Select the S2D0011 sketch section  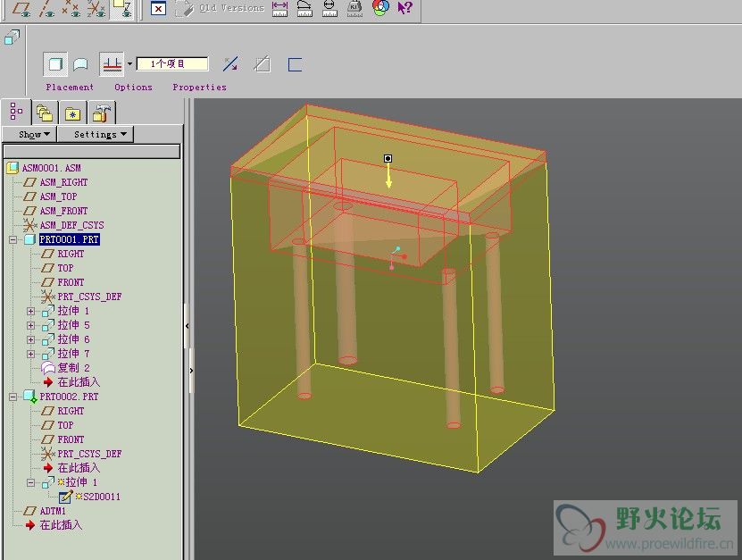pos(101,497)
